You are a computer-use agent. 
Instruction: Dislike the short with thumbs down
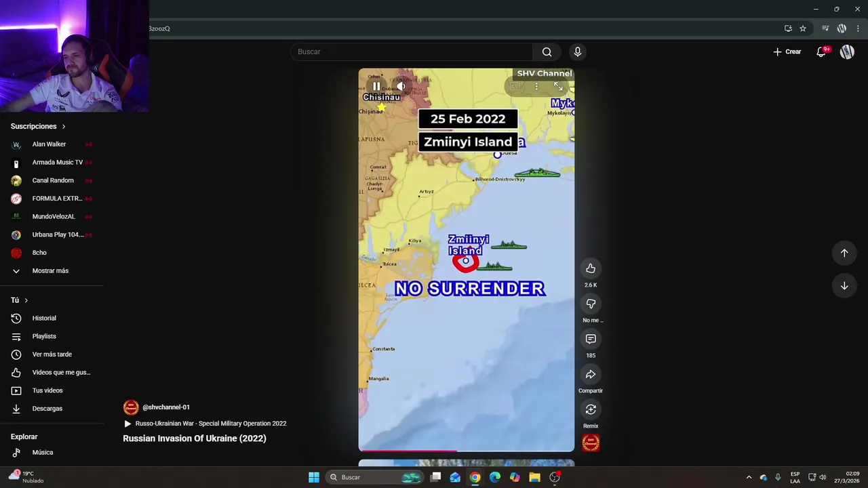pos(591,304)
